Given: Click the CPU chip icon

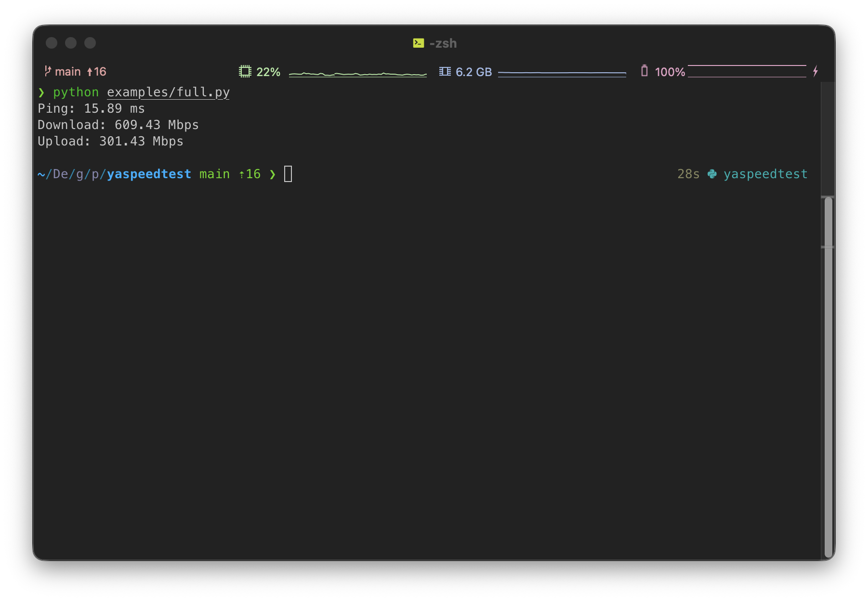Looking at the screenshot, I should (245, 72).
